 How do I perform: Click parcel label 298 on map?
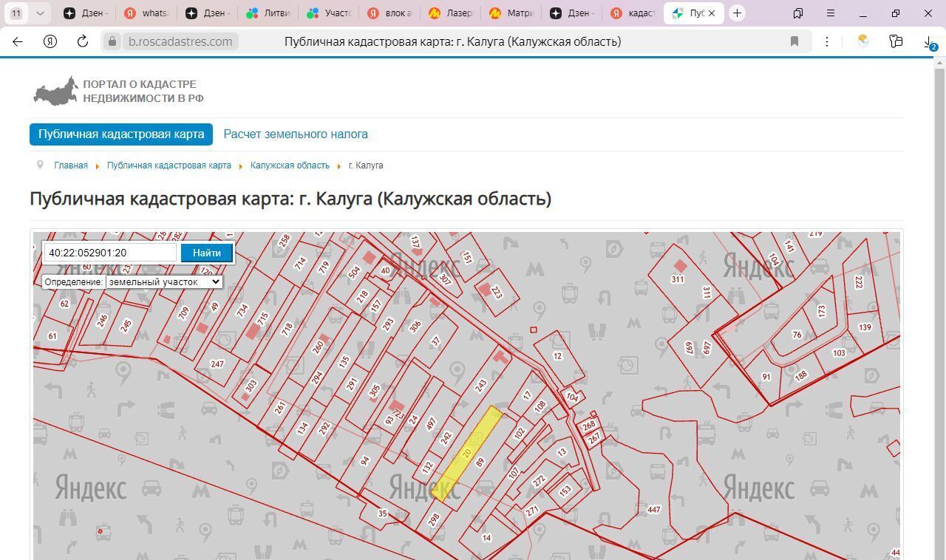point(434,520)
